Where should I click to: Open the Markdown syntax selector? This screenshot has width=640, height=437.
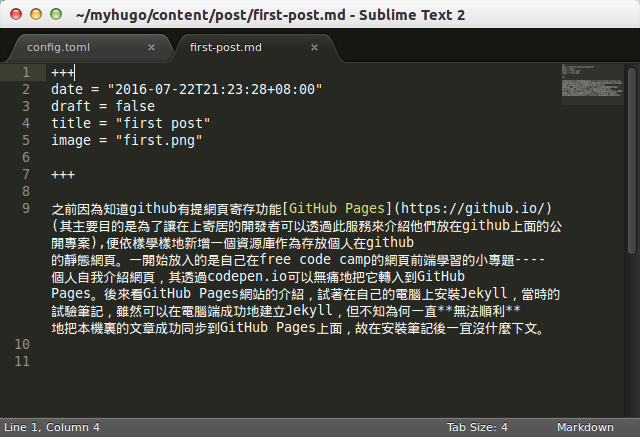tap(585, 427)
